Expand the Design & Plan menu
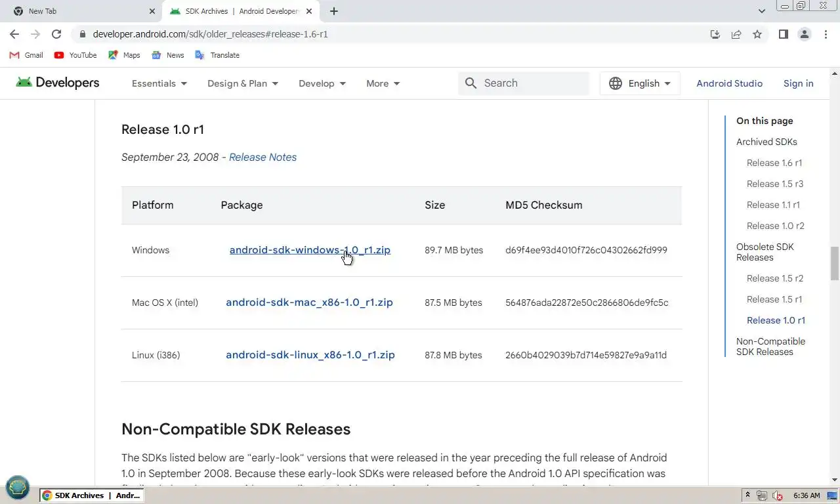The image size is (840, 504). [x=243, y=83]
